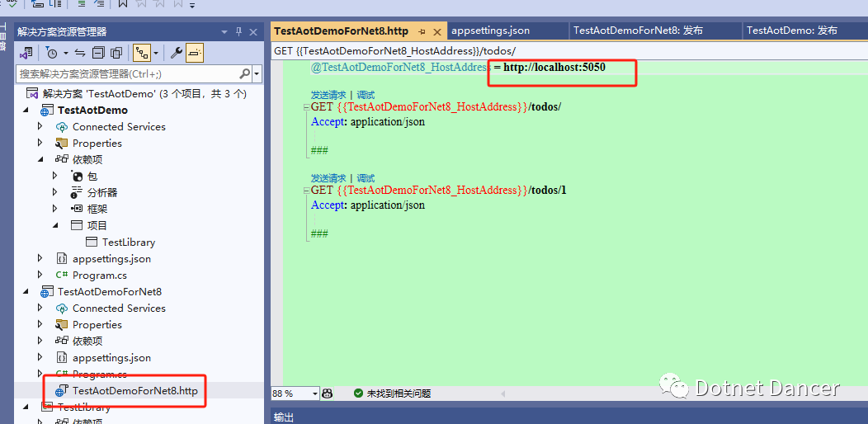Click the search magnifier in Solution Explorer
Image resolution: width=868 pixels, height=424 pixels.
point(244,73)
